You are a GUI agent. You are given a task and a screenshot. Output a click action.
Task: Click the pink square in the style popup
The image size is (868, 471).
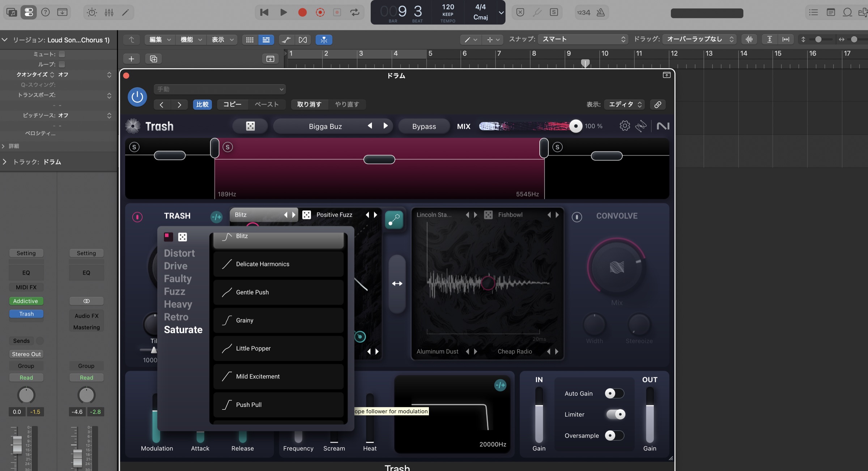(x=168, y=237)
